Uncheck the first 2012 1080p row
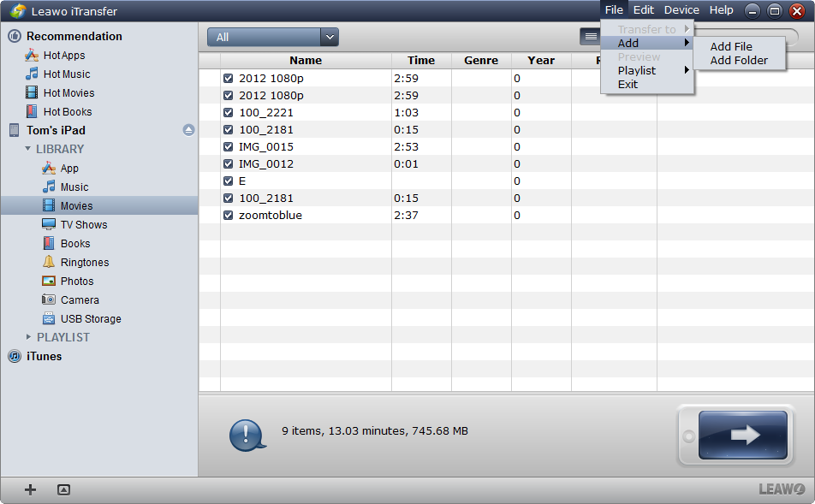This screenshot has width=815, height=504. pos(228,79)
